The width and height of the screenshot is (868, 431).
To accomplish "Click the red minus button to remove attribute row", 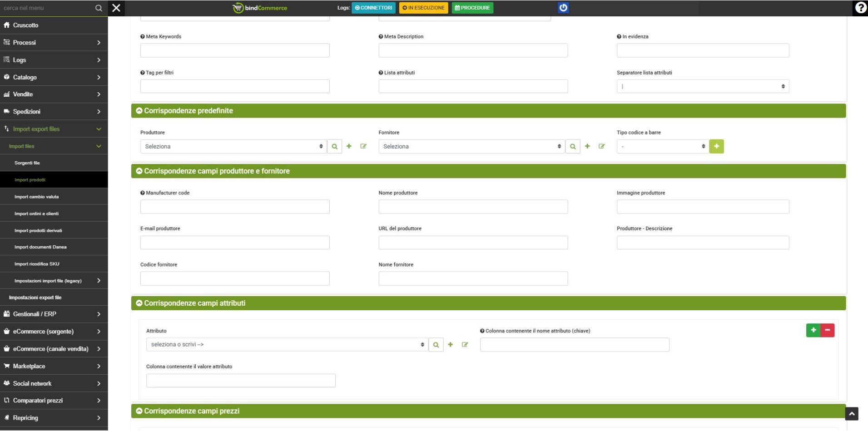I will (828, 330).
